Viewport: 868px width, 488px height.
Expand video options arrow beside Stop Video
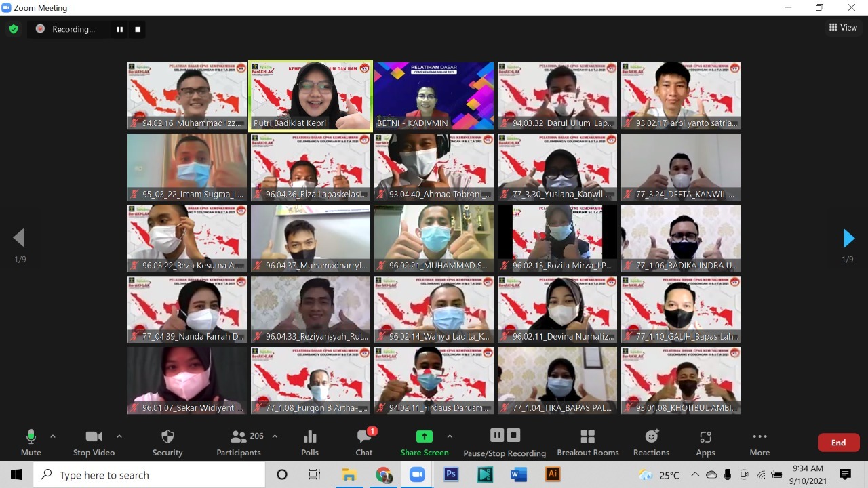coord(119,436)
